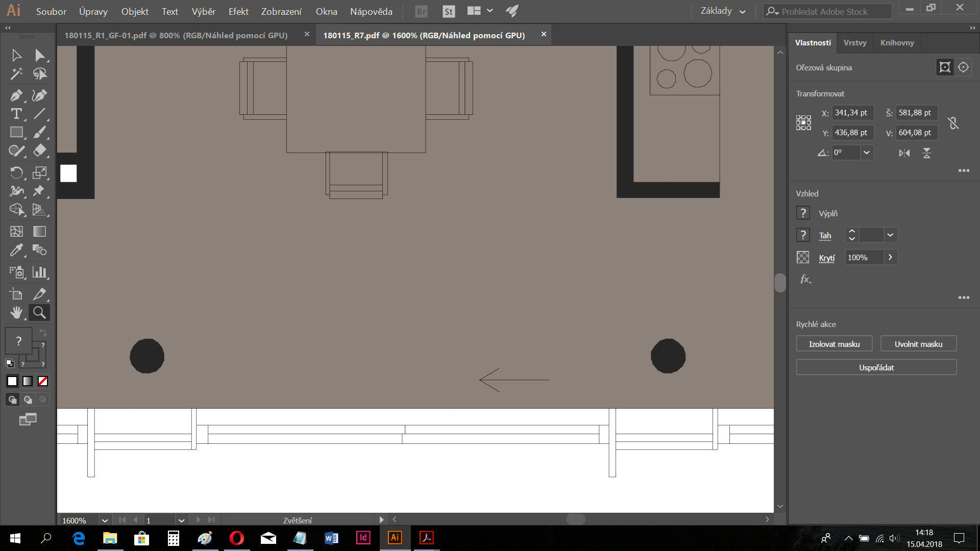The height and width of the screenshot is (551, 980).
Task: Select the Blend tool
Action: coord(40,250)
